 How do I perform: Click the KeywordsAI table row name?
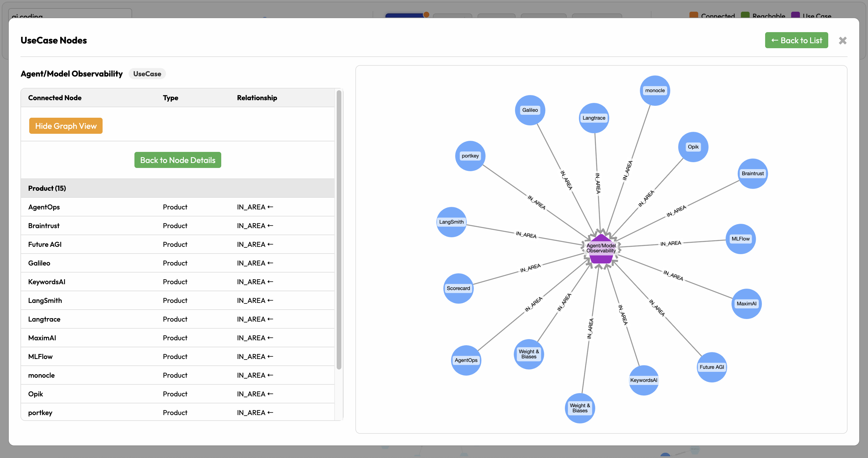pyautogui.click(x=46, y=282)
